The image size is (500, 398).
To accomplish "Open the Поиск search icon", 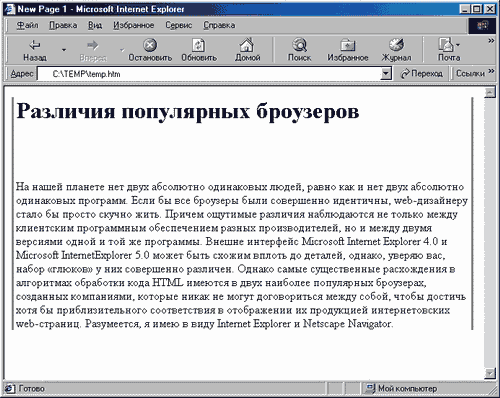I will [x=299, y=45].
